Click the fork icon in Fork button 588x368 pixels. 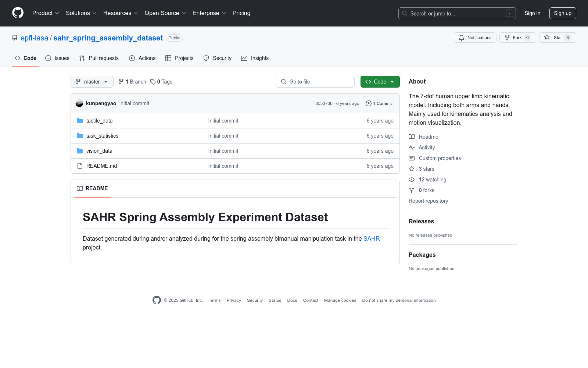507,38
